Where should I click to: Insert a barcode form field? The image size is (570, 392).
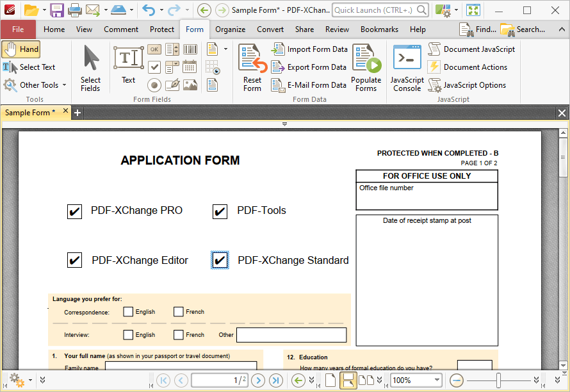pos(190,49)
